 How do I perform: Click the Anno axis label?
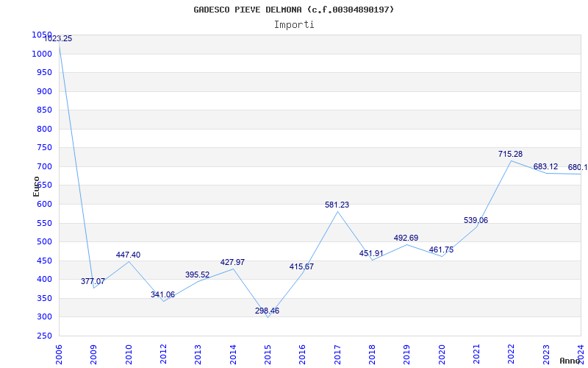pyautogui.click(x=570, y=361)
